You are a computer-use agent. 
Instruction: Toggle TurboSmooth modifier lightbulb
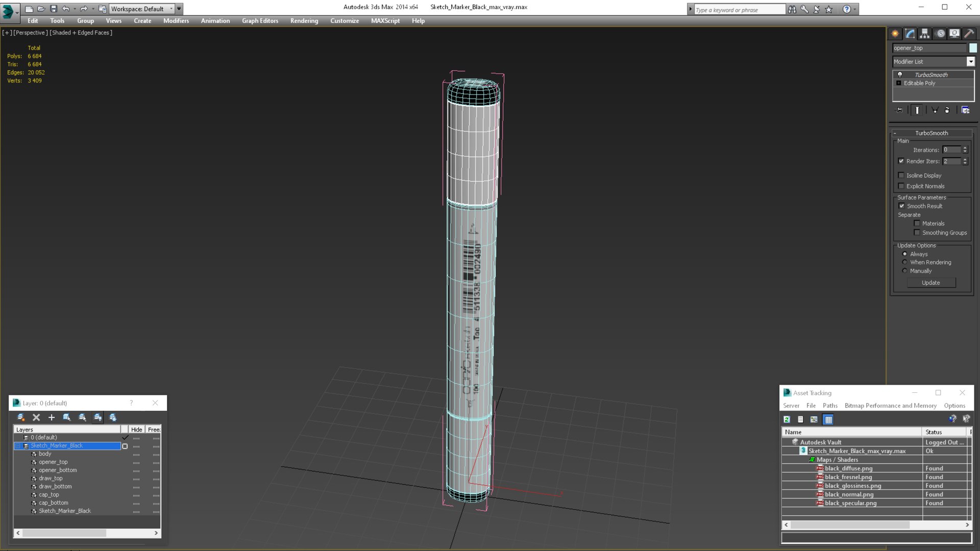(x=900, y=74)
